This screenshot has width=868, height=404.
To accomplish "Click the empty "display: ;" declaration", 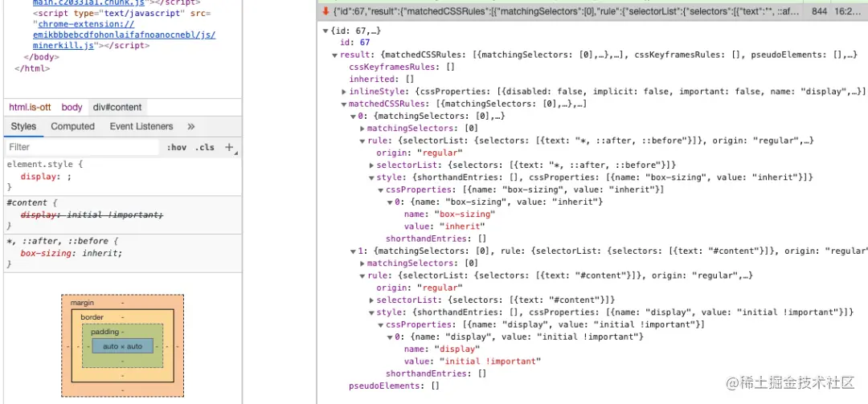I will tap(45, 177).
